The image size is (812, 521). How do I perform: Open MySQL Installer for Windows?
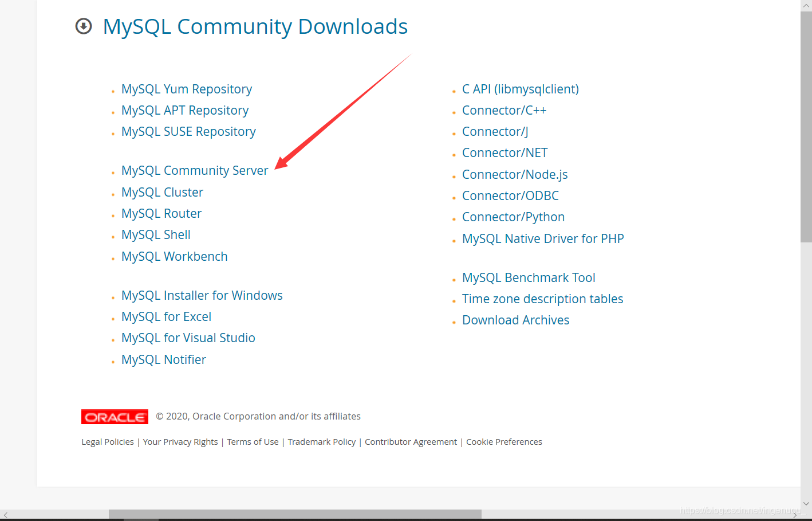[x=202, y=296]
